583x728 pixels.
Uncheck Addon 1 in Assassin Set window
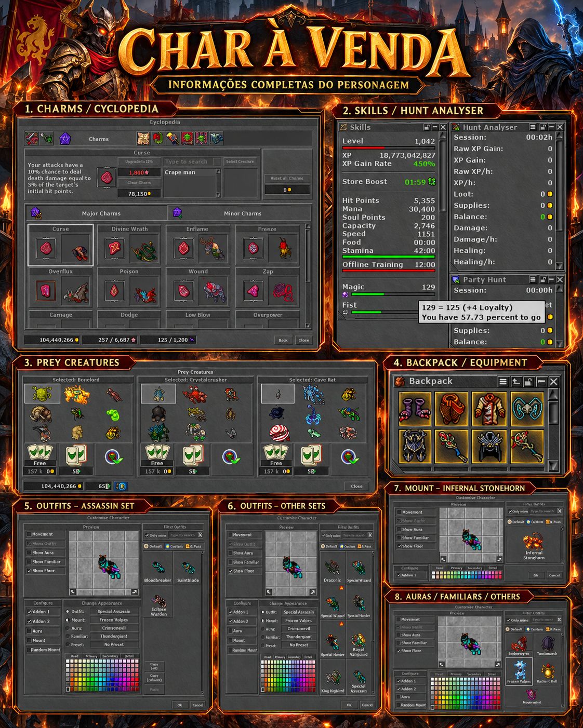[30, 612]
